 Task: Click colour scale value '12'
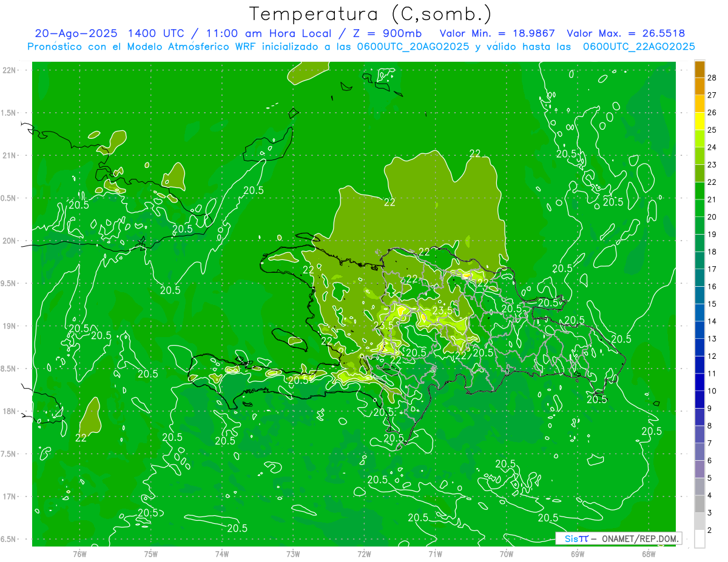(x=712, y=356)
